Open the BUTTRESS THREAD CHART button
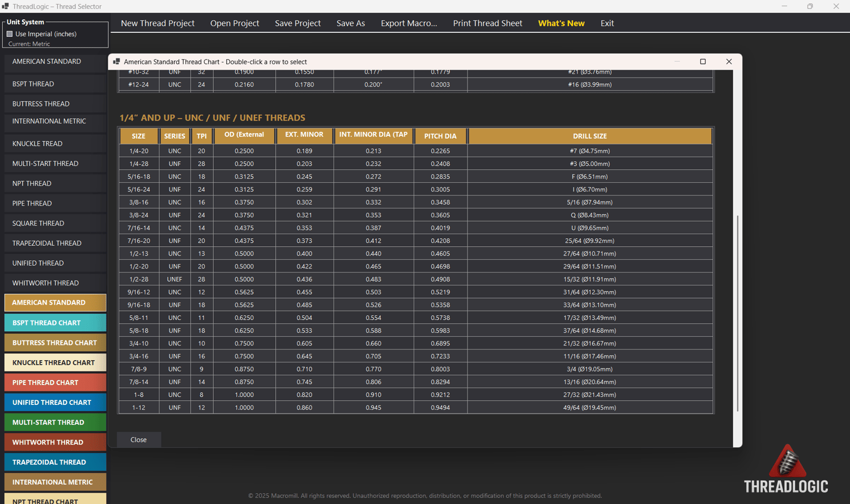The image size is (850, 504). coord(55,343)
